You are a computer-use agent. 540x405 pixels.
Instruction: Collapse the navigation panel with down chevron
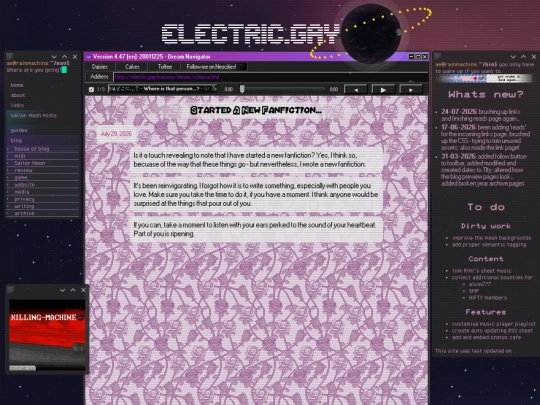(x=54, y=57)
